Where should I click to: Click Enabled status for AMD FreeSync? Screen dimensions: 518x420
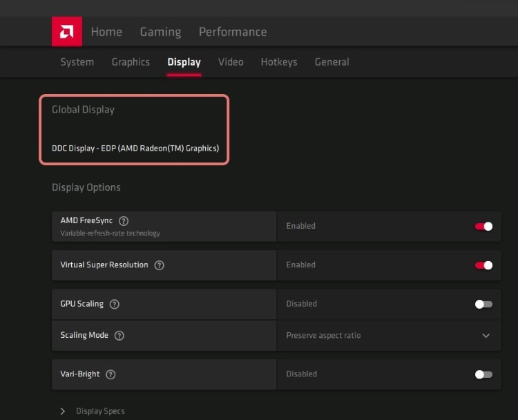tap(300, 226)
